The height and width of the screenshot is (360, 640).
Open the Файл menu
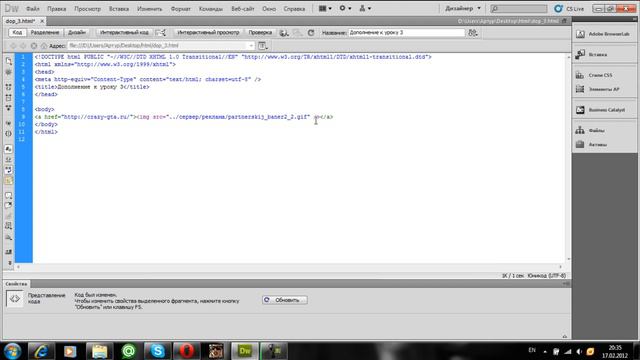[33, 9]
